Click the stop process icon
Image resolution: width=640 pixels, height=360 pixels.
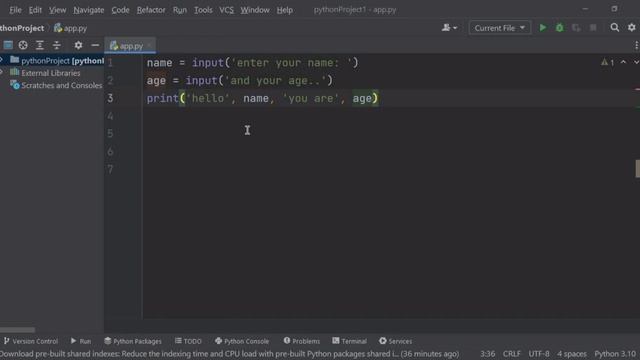[593, 28]
